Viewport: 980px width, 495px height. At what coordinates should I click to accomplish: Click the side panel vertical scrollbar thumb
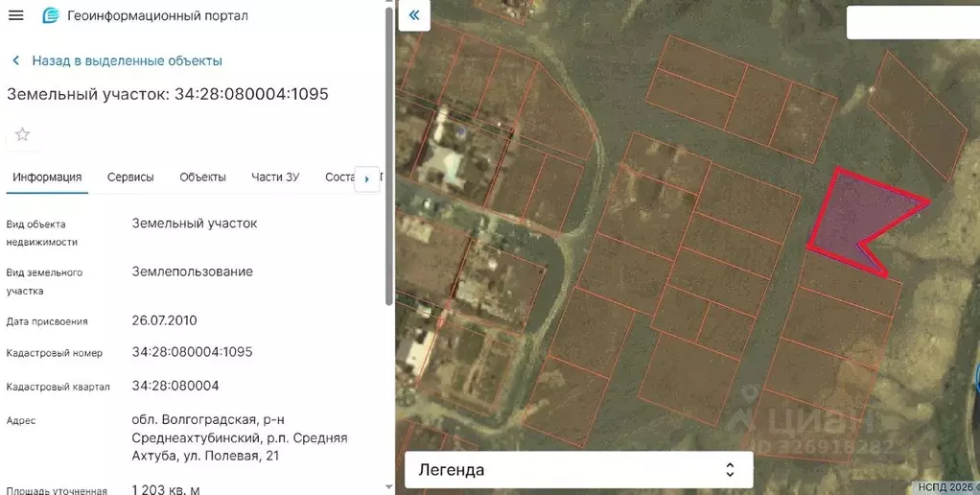(388, 153)
